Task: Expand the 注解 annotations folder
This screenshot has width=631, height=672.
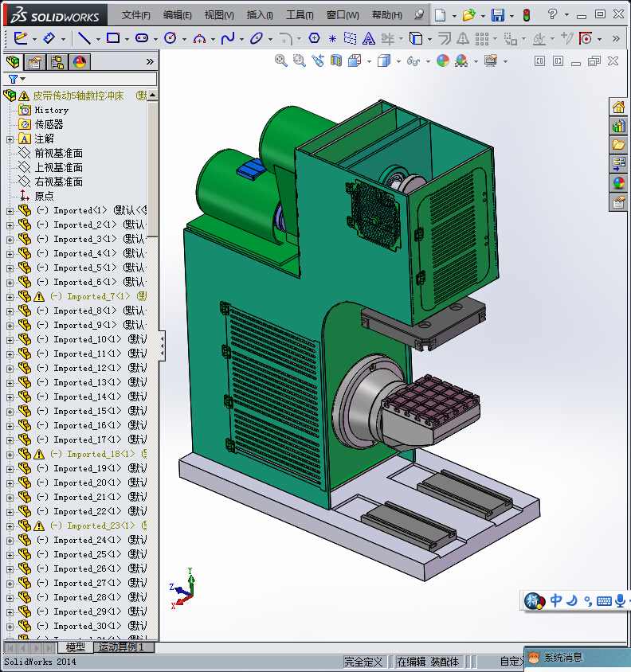Action: 10,139
